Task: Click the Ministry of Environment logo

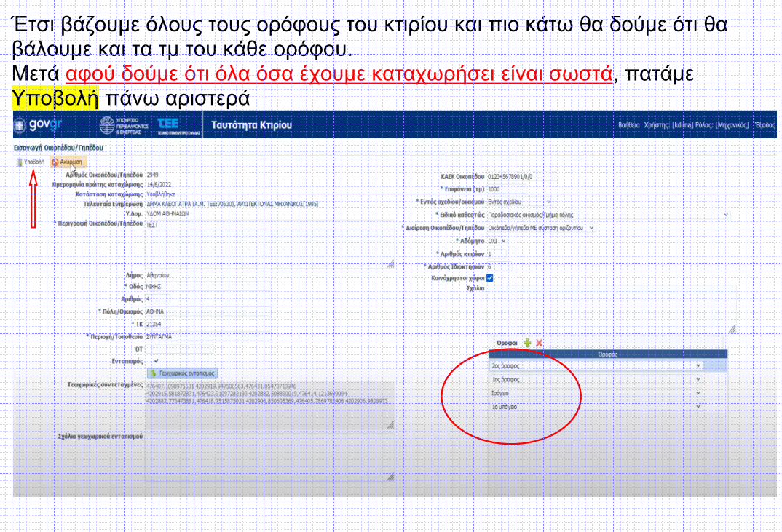Action: [125, 125]
